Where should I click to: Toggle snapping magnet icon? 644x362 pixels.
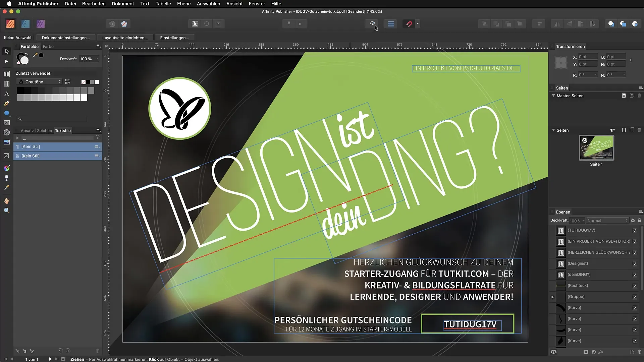point(409,24)
